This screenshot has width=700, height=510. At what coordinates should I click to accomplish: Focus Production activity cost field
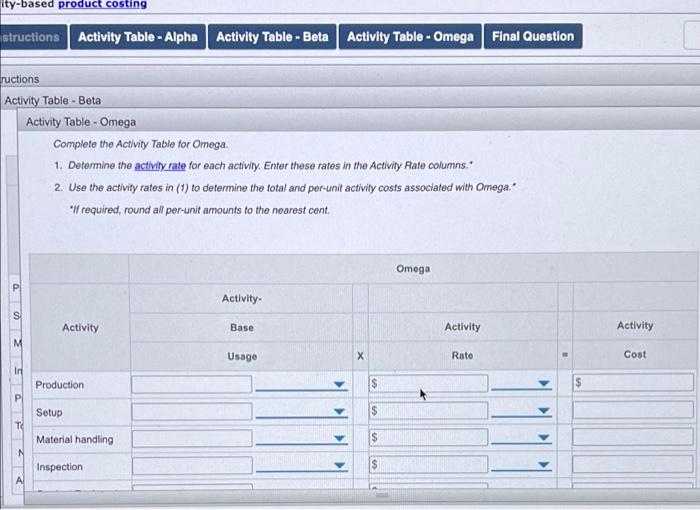tap(633, 382)
